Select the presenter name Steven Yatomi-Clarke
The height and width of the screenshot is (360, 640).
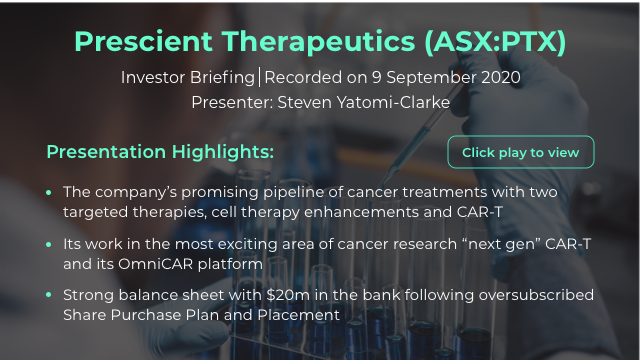[364, 102]
